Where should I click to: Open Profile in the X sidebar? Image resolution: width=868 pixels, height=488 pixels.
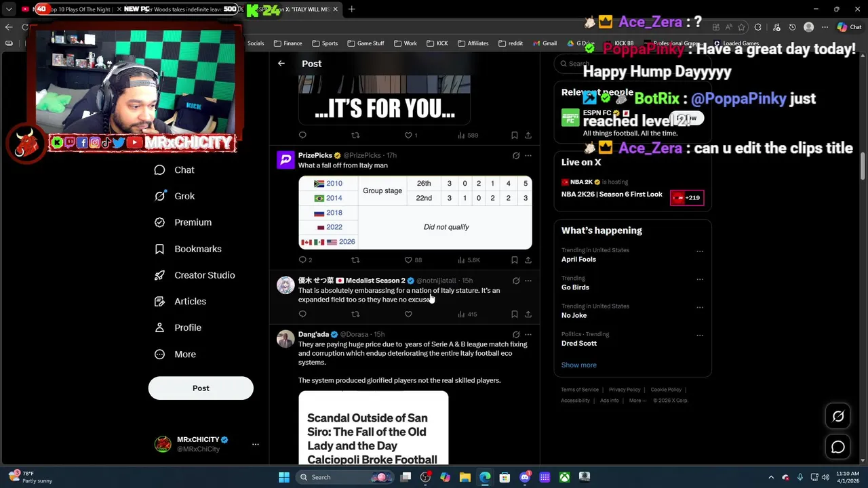(x=178, y=327)
